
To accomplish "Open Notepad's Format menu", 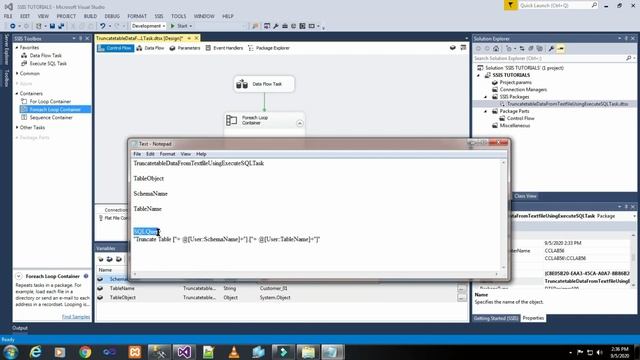I will pyautogui.click(x=167, y=154).
